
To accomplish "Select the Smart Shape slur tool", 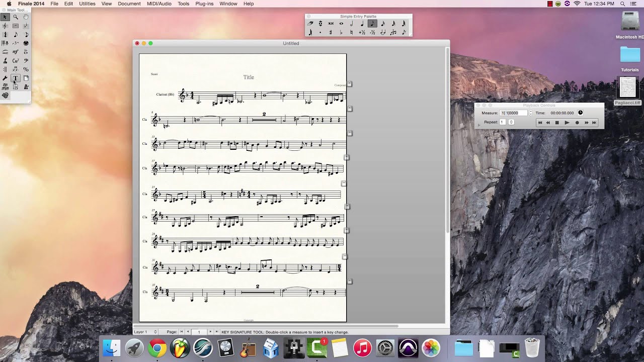I will 5,52.
